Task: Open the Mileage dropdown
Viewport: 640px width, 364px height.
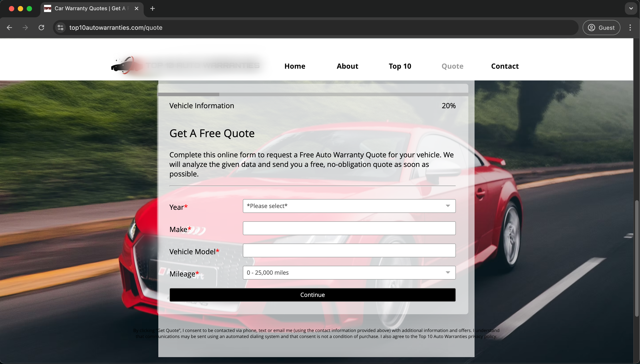Action: point(349,273)
